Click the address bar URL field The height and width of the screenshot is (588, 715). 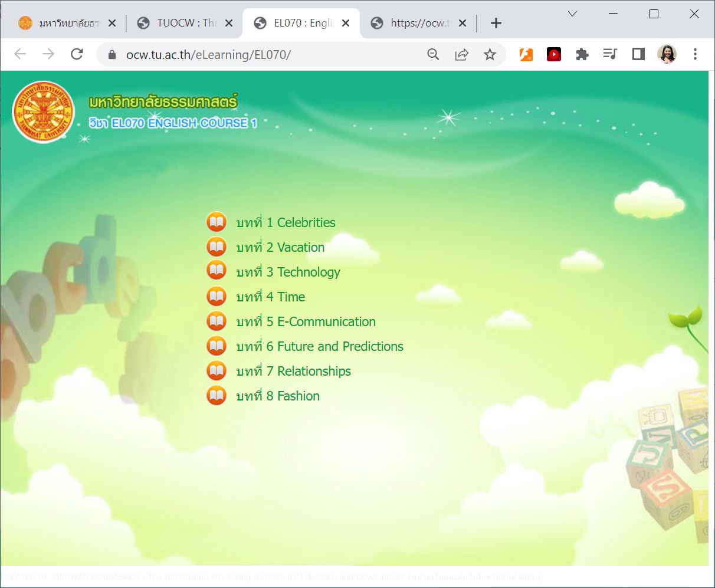pos(265,55)
